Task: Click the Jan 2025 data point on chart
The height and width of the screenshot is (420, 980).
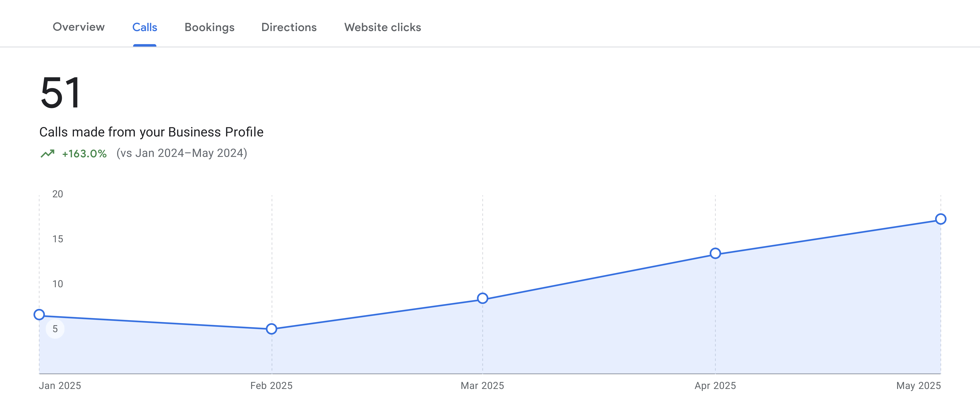Action: point(39,315)
